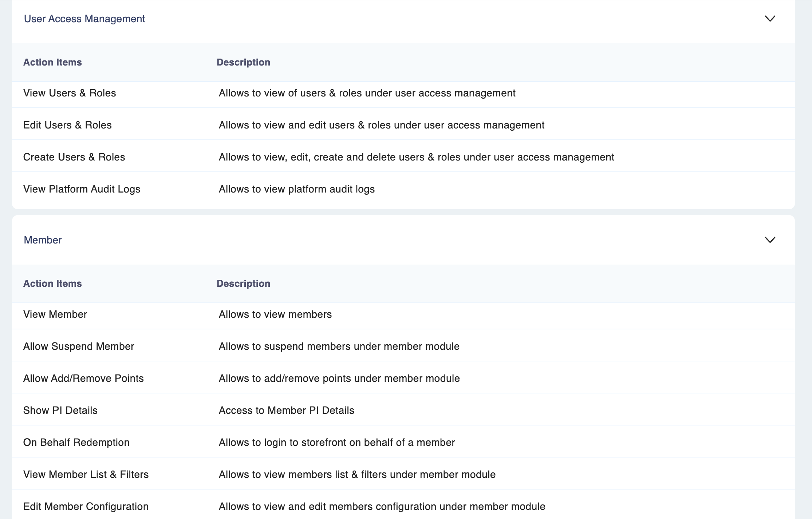The image size is (812, 519).
Task: Click Action Items header in User Access table
Action: (x=52, y=62)
